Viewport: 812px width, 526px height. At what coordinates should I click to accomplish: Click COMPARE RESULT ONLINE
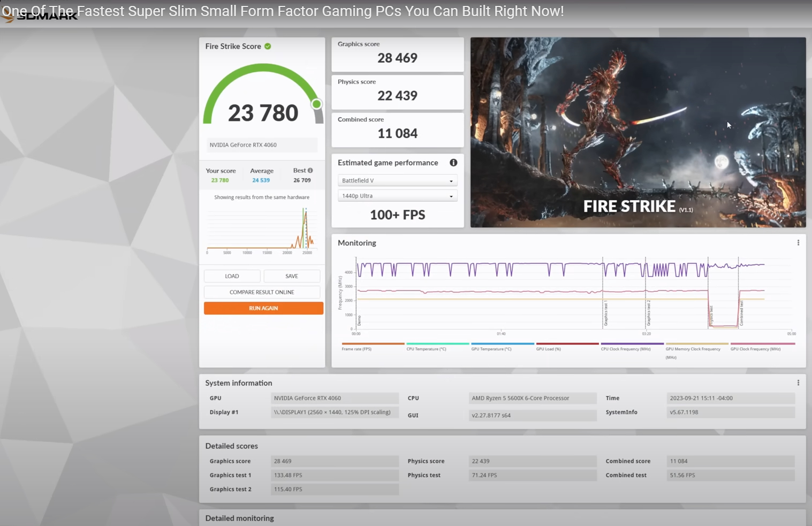262,292
